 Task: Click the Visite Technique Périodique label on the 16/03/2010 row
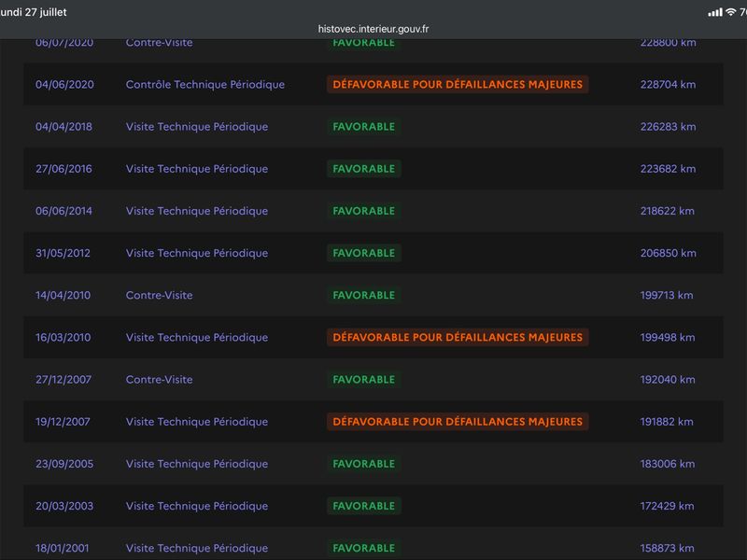197,337
